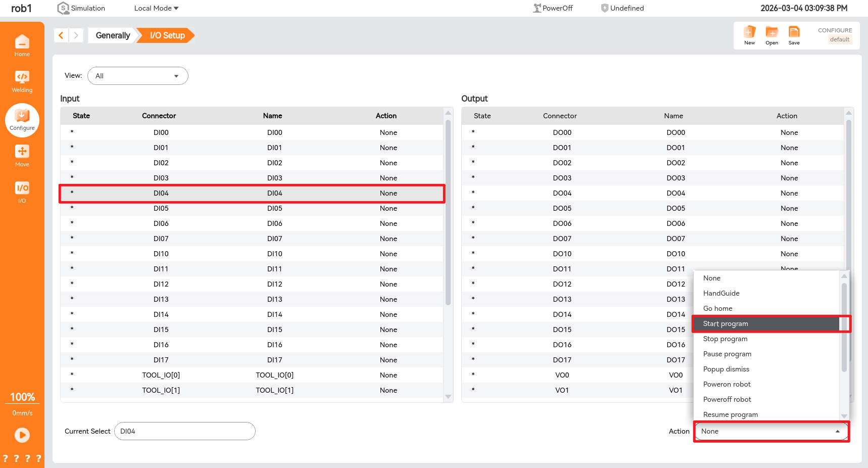Viewport: 868px width, 468px height.
Task: Click the New configuration icon
Action: 749,35
